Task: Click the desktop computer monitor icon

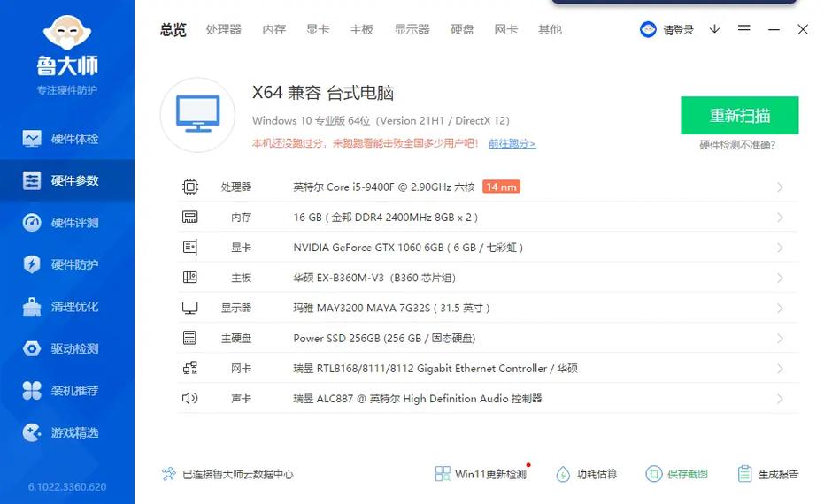Action: [x=197, y=115]
